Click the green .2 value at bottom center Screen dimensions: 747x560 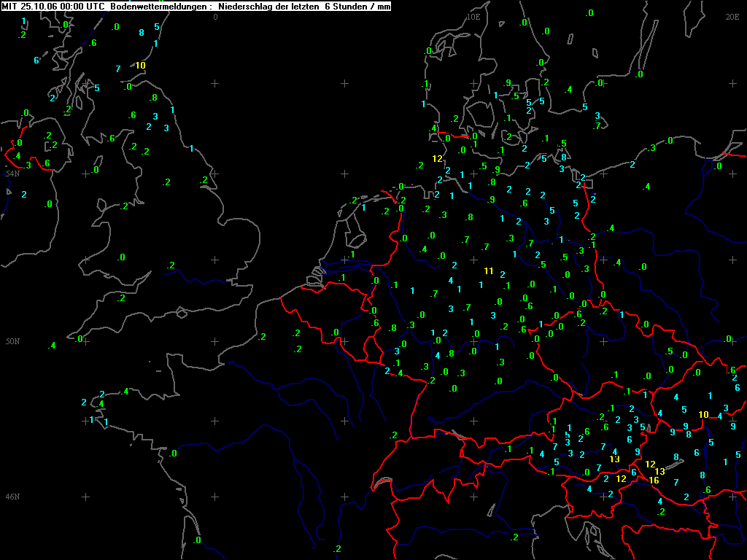coord(337,549)
